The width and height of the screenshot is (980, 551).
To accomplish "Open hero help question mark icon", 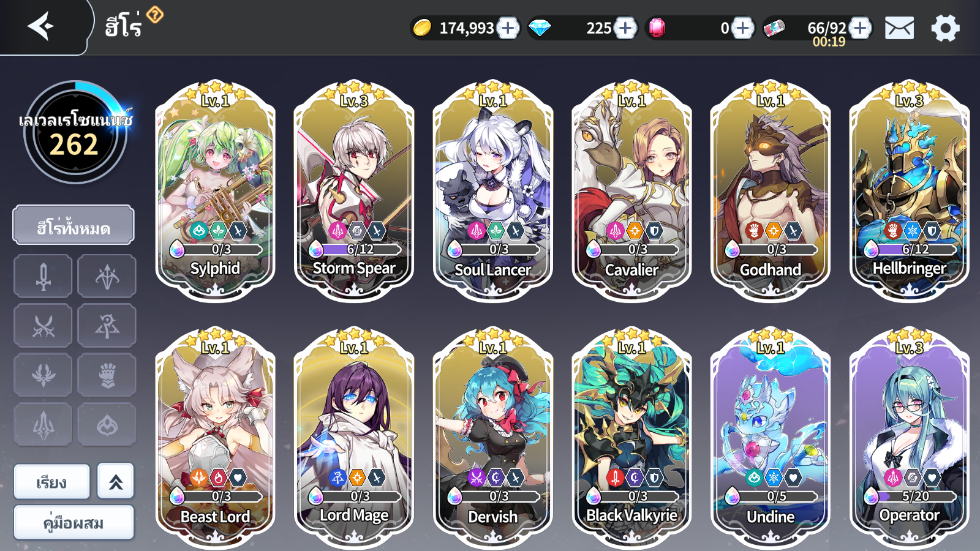I will (x=155, y=14).
